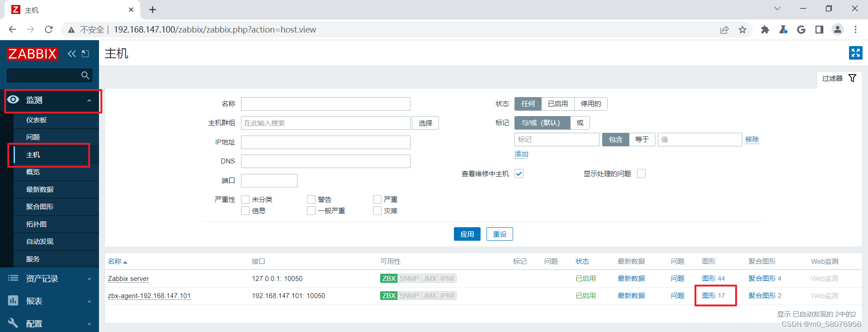Screen dimensions: 868x332
Task: Click the IP地址 input field
Action: tap(325, 142)
